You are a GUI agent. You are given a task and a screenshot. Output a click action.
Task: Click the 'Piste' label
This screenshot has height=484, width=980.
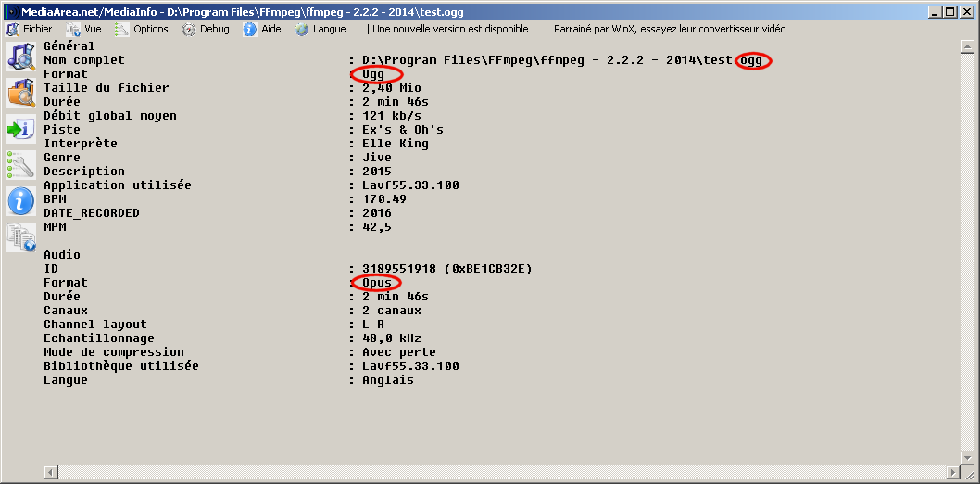(62, 130)
